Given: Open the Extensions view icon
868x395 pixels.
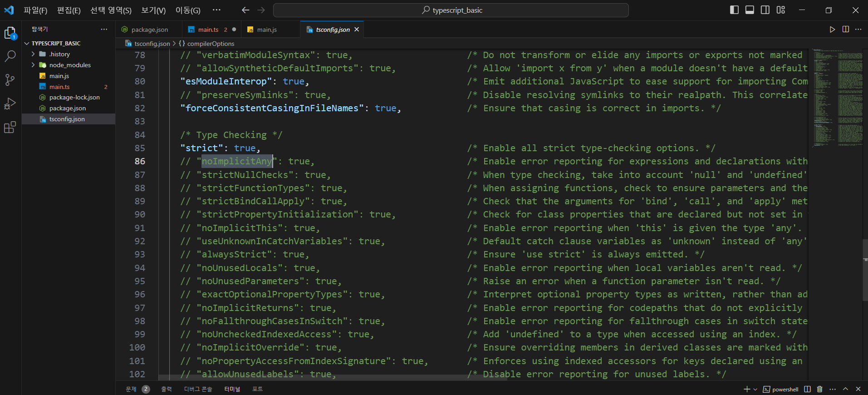Looking at the screenshot, I should (x=10, y=127).
